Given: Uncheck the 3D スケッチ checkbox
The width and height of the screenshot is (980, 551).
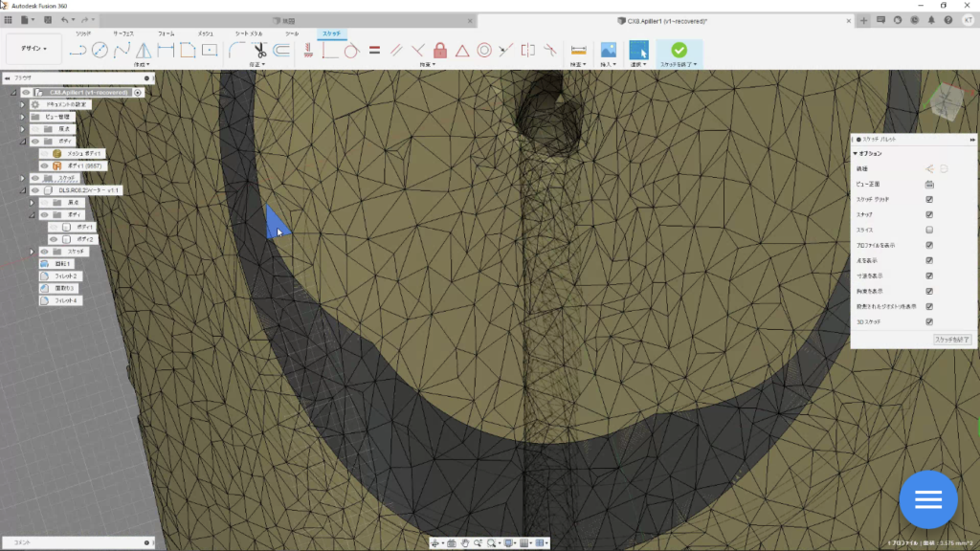Looking at the screenshot, I should click(x=929, y=321).
